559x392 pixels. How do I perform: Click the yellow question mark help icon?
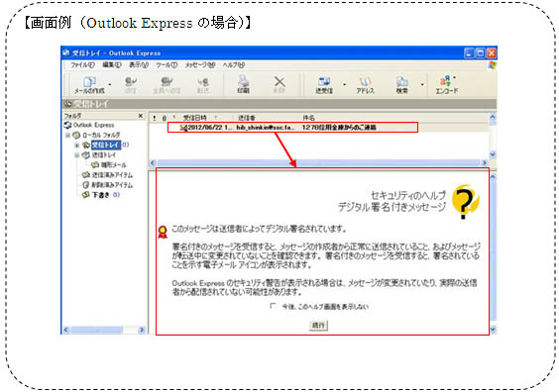(465, 202)
